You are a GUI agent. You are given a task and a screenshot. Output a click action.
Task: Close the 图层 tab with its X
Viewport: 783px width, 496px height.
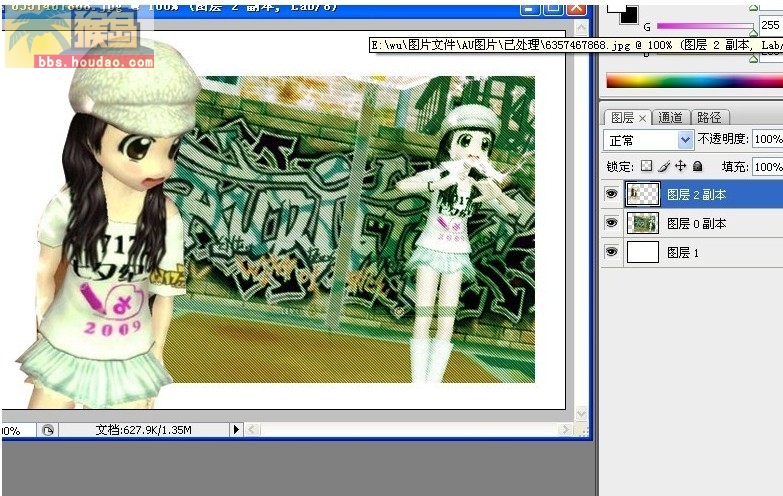tap(643, 118)
